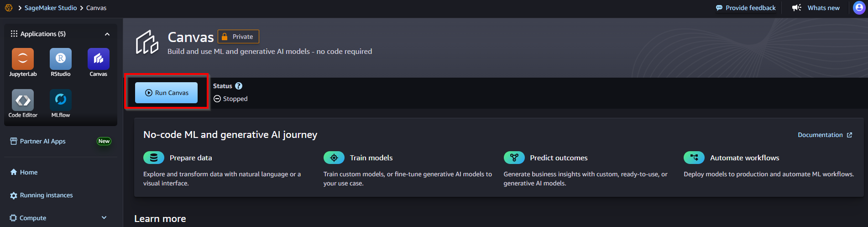Launch the RStudio application icon

point(61,59)
